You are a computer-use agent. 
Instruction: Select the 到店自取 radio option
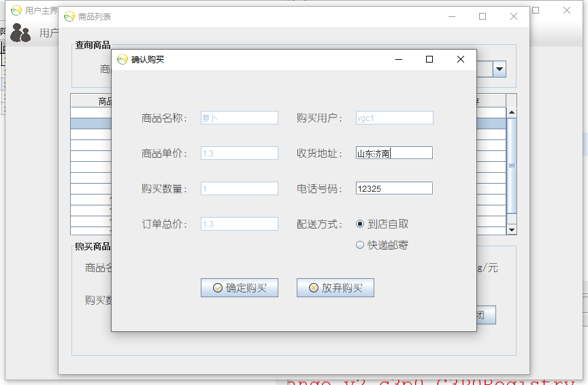click(382, 224)
